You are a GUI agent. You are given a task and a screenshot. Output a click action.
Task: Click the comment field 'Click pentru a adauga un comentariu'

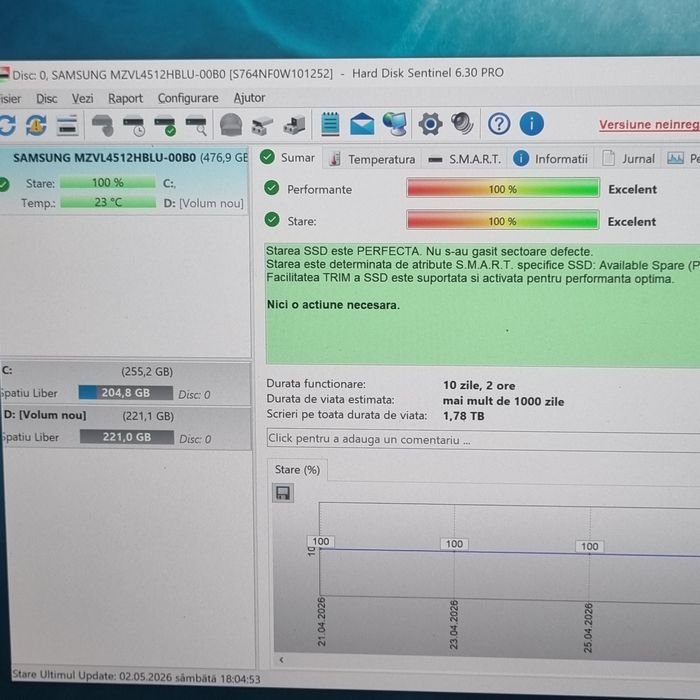tap(483, 439)
